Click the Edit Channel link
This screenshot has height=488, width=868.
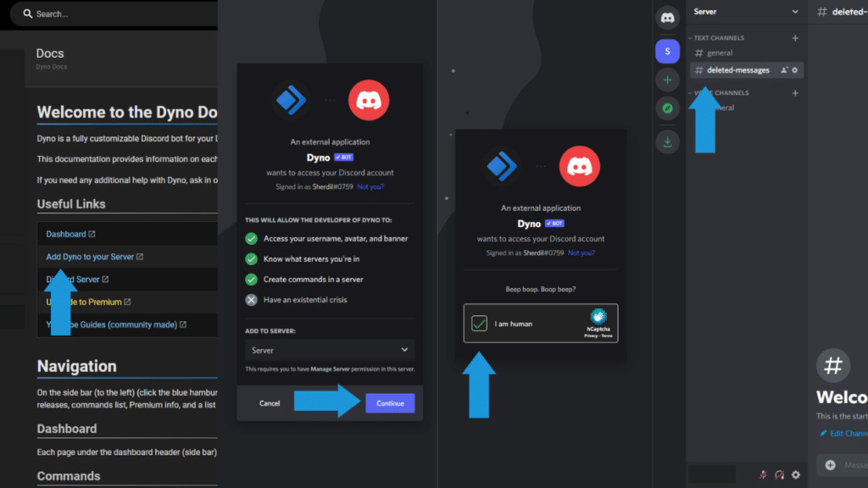pyautogui.click(x=843, y=433)
